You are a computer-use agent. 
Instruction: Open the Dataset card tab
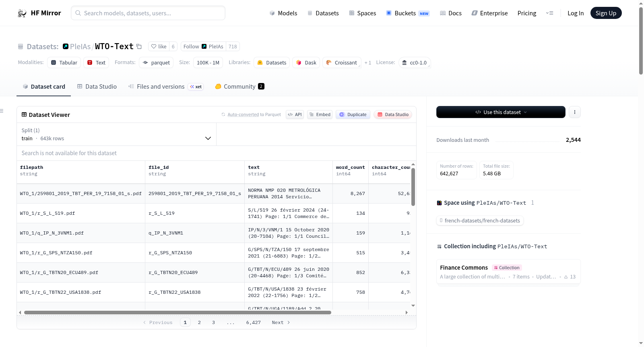pyautogui.click(x=43, y=87)
